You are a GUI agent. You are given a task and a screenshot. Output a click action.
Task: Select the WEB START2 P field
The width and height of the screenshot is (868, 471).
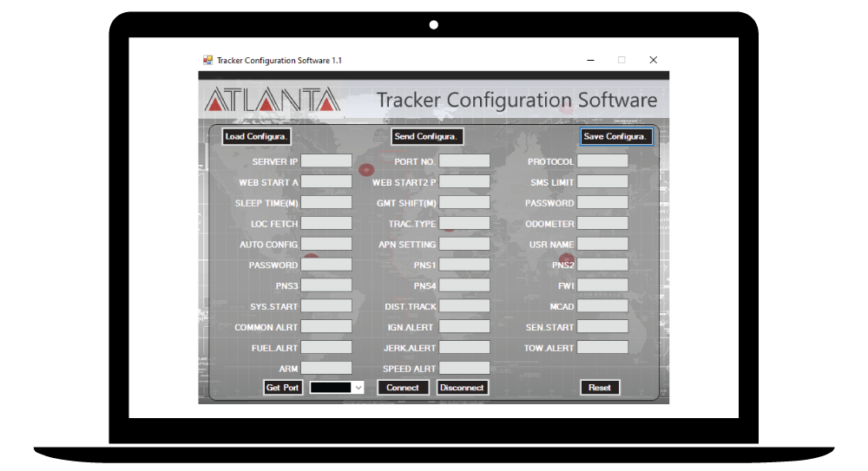(x=464, y=181)
